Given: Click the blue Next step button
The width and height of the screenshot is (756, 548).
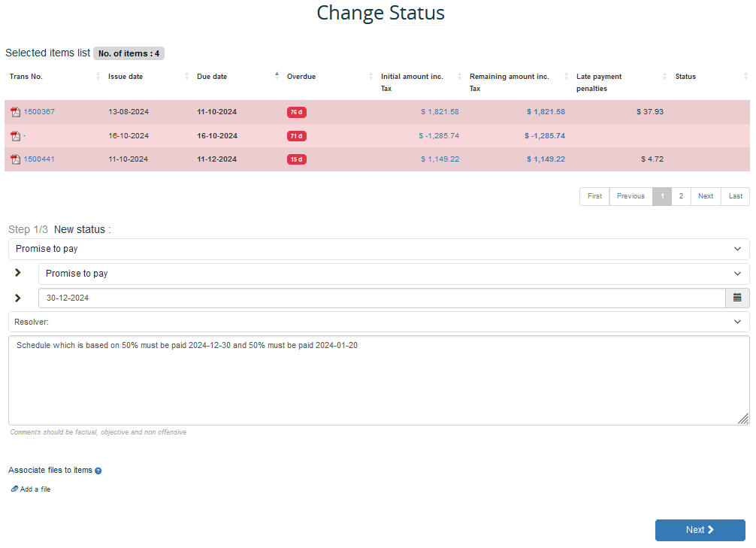Looking at the screenshot, I should 700,530.
